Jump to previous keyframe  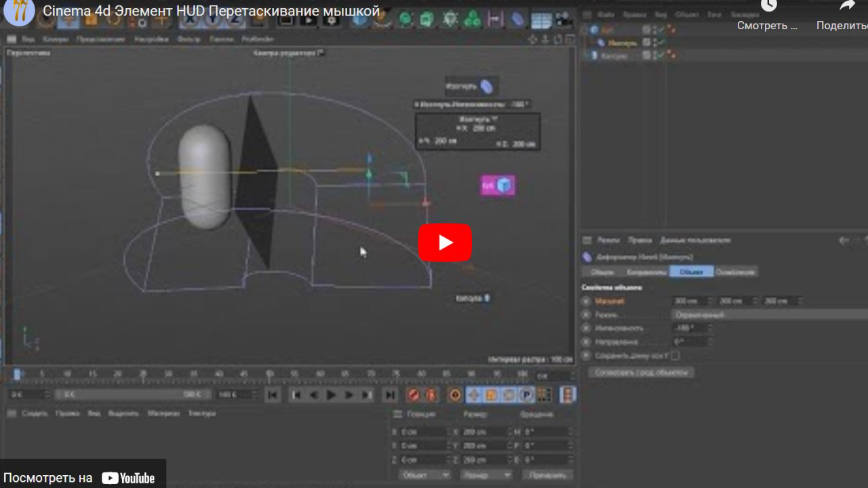coord(296,394)
